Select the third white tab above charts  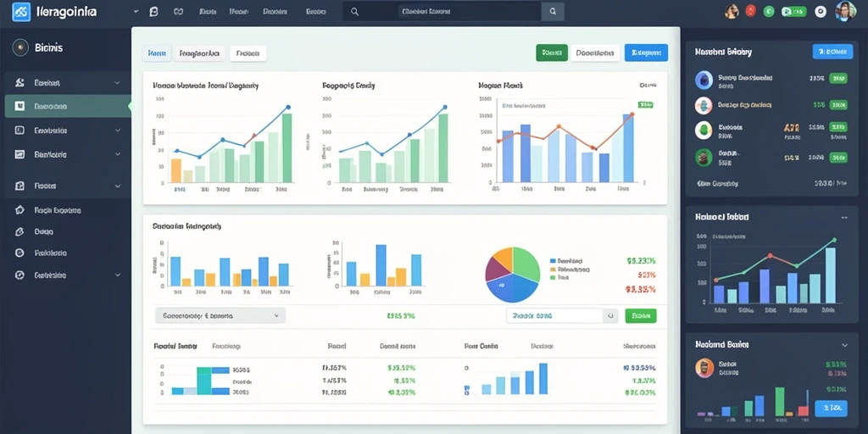coord(248,53)
